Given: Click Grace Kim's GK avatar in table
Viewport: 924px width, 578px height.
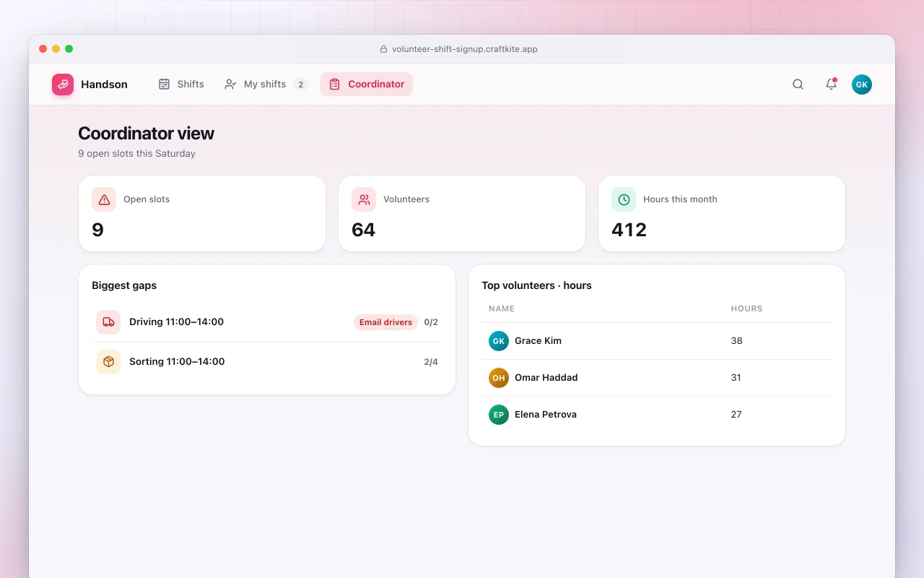Looking at the screenshot, I should point(499,341).
